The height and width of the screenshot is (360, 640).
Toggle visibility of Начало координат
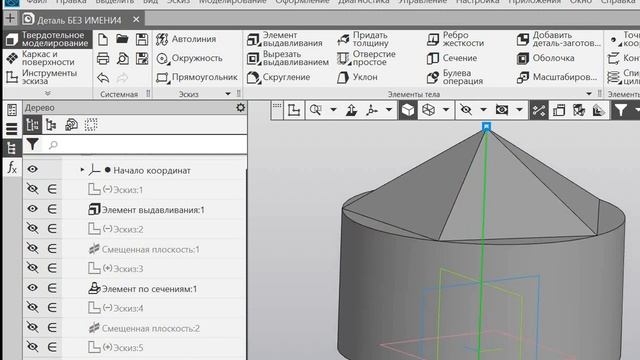click(33, 169)
